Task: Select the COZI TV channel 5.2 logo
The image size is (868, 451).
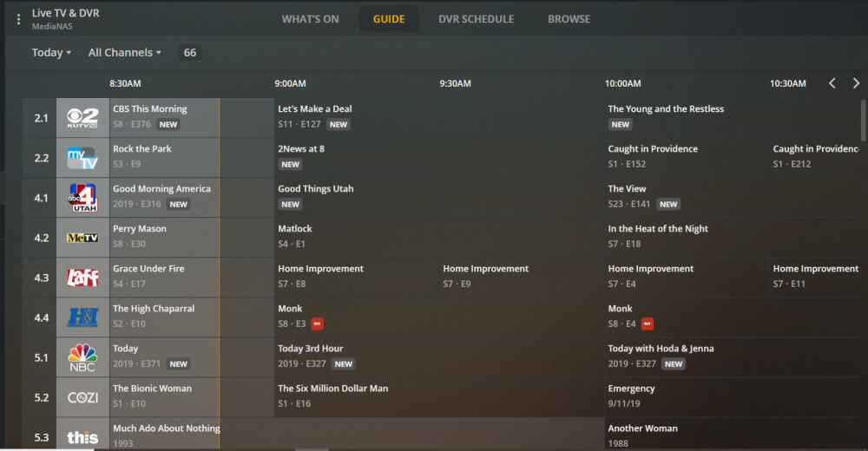Action: pyautogui.click(x=82, y=397)
